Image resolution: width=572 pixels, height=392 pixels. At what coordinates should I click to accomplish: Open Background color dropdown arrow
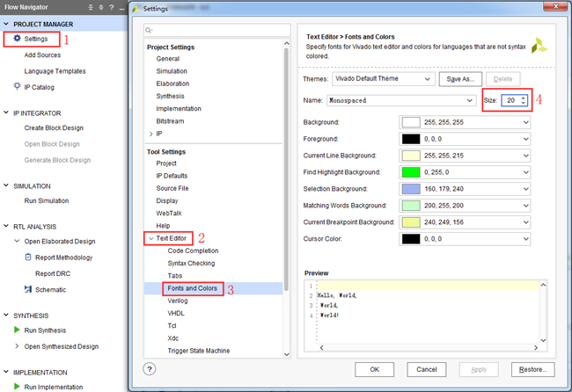[x=525, y=122]
